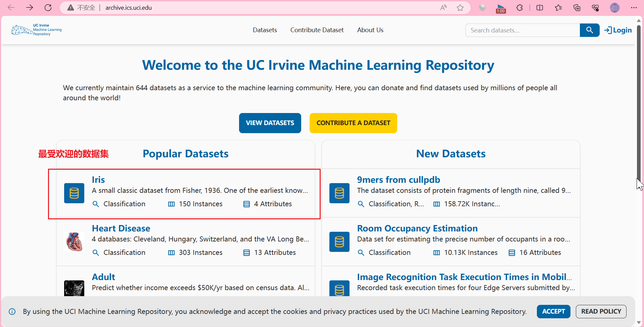Open the Adult dataset thumbnail
Screen dimensions: 644x327
point(74,288)
